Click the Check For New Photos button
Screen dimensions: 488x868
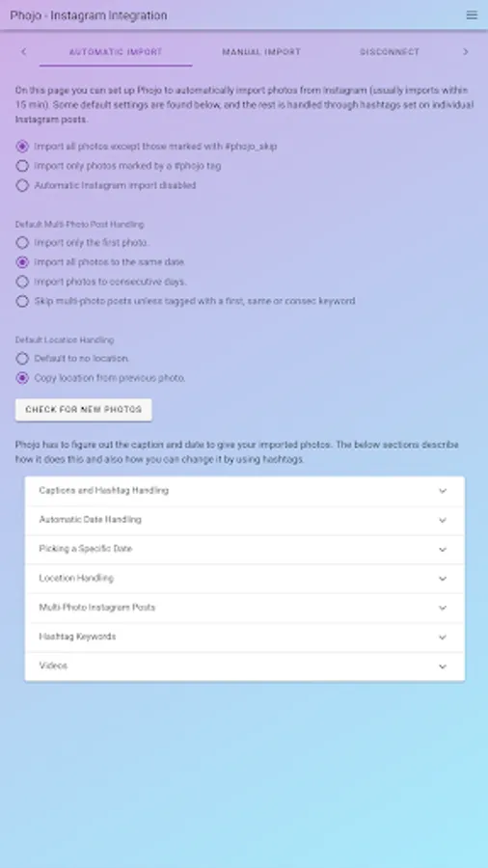click(84, 410)
